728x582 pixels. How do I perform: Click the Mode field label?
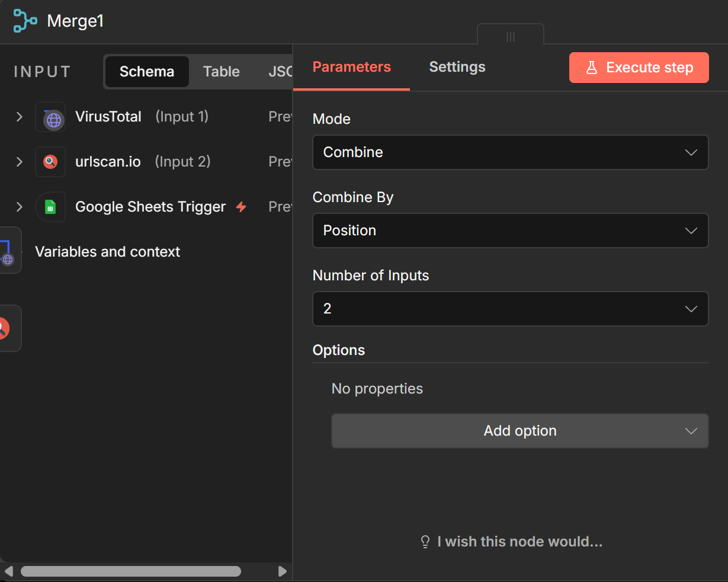click(332, 119)
